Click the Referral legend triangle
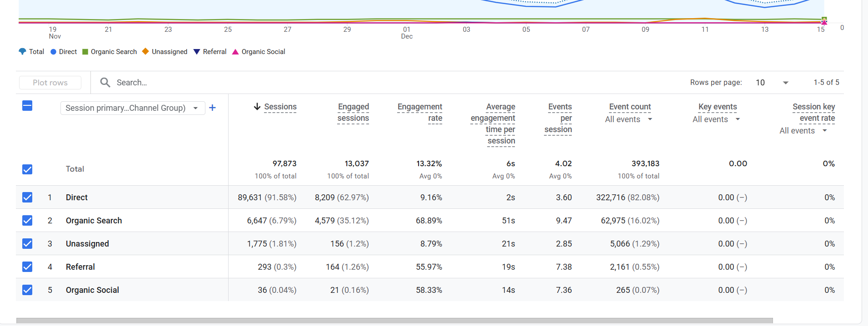Image resolution: width=868 pixels, height=326 pixels. click(x=197, y=52)
